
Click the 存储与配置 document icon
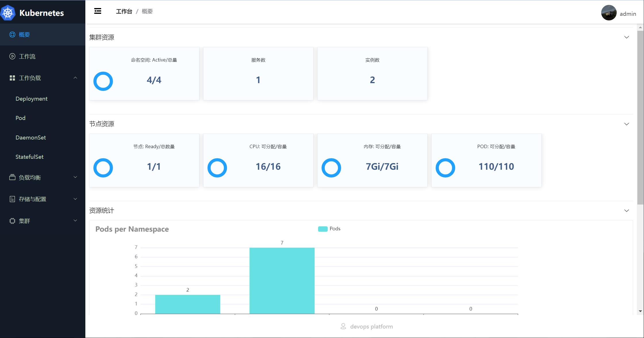(x=12, y=199)
